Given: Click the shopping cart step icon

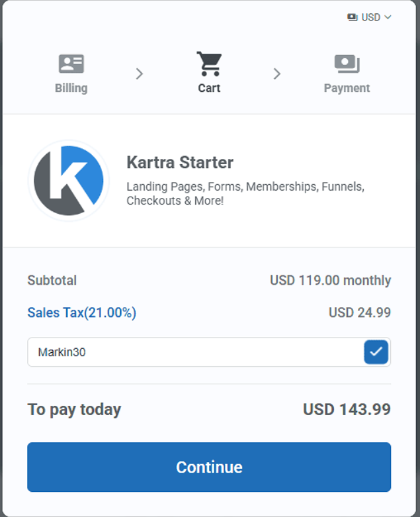Looking at the screenshot, I should pyautogui.click(x=209, y=64).
